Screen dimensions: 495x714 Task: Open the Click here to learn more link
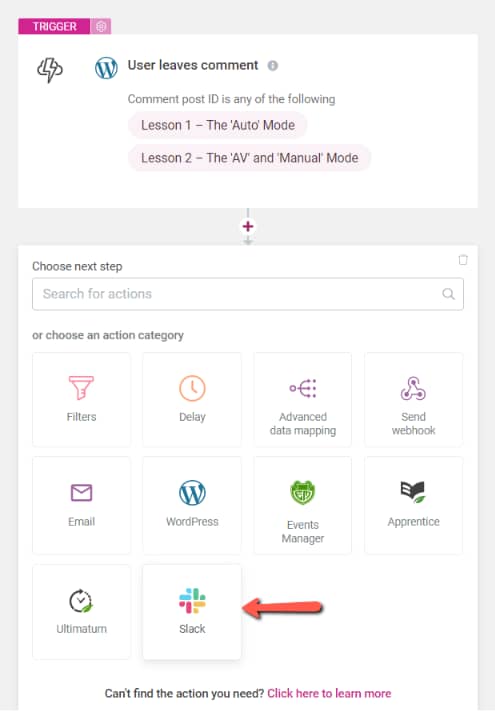pyautogui.click(x=329, y=693)
